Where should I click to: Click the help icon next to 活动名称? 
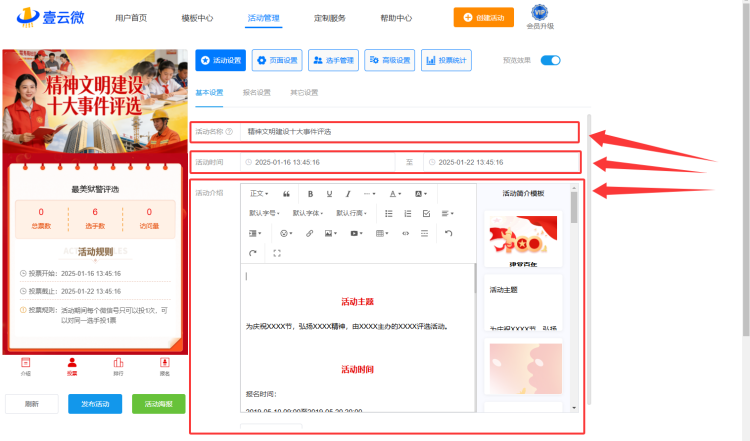229,132
